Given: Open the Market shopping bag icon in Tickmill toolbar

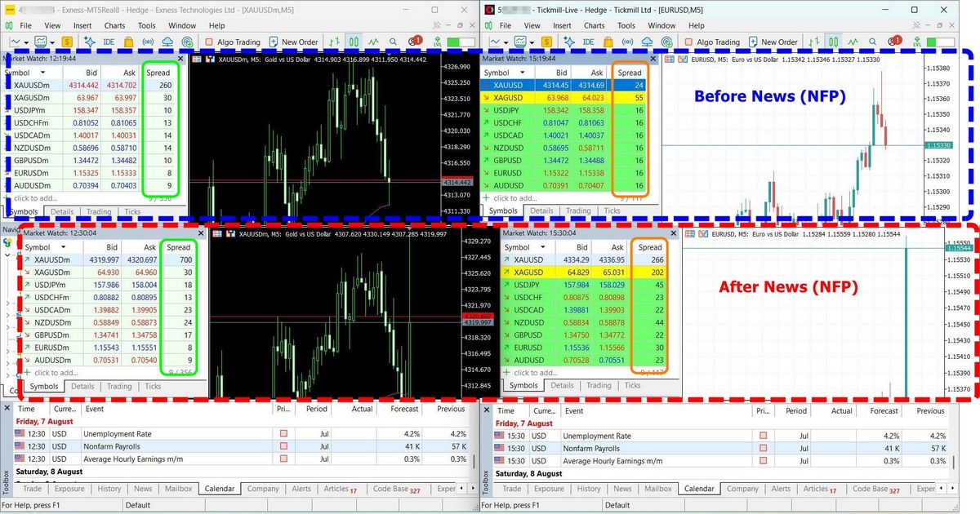Looking at the screenshot, I should [608, 42].
